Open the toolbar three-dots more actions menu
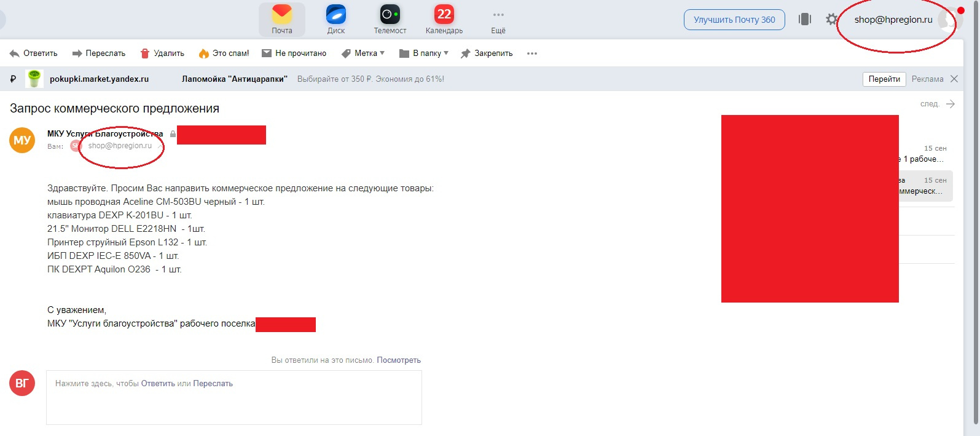 (532, 54)
